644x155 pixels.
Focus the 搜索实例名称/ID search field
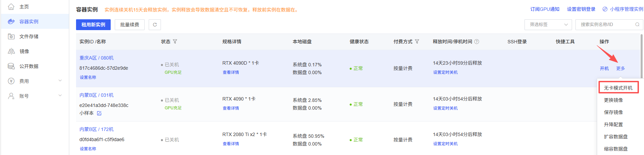pos(606,24)
